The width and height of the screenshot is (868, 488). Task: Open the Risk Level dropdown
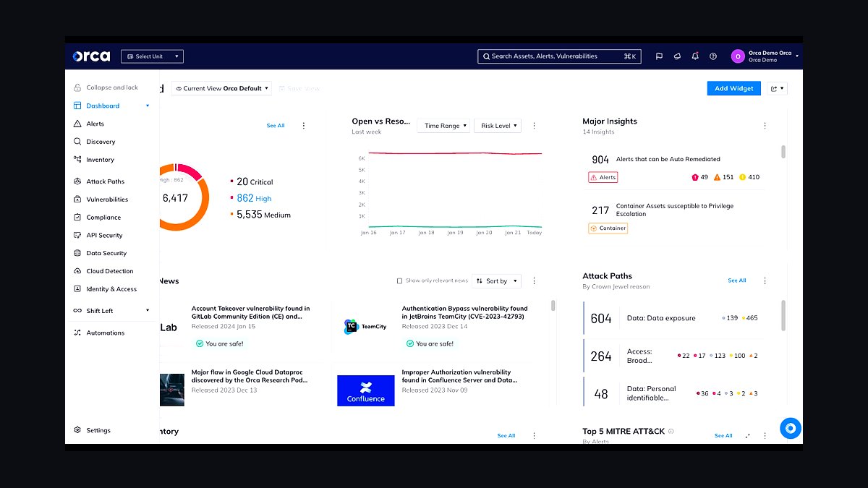click(497, 126)
